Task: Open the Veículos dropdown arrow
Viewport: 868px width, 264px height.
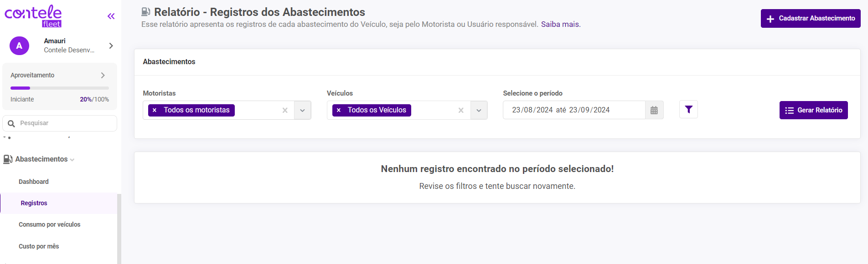Action: 479,110
